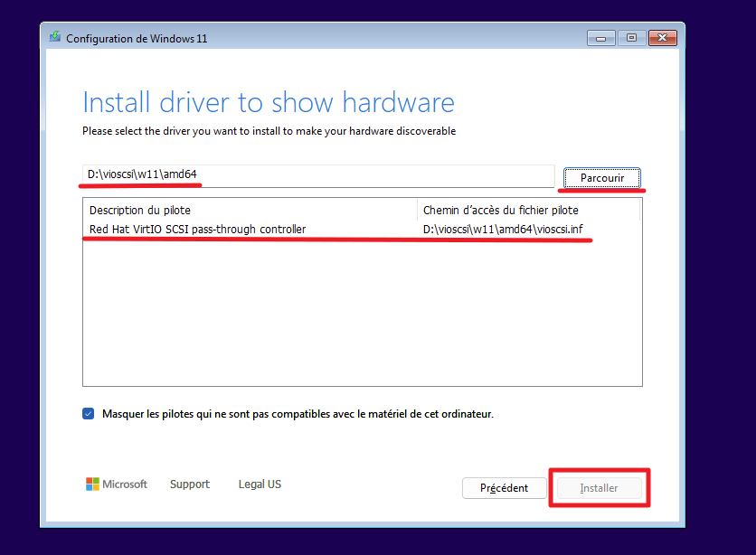Screen dimensions: 756x555
Task: Uncheck Masquer les pilotes incompatibles checkbox
Action: (x=89, y=414)
